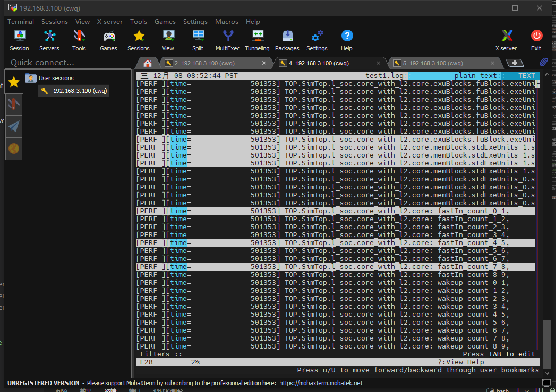The height and width of the screenshot is (392, 556).
Task: Click the User sessions folder icon
Action: tap(31, 78)
